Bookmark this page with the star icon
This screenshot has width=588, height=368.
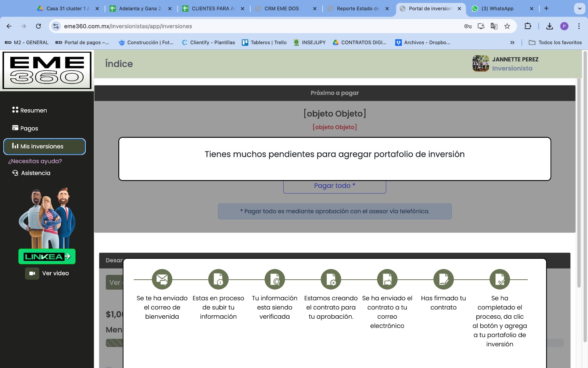point(507,26)
